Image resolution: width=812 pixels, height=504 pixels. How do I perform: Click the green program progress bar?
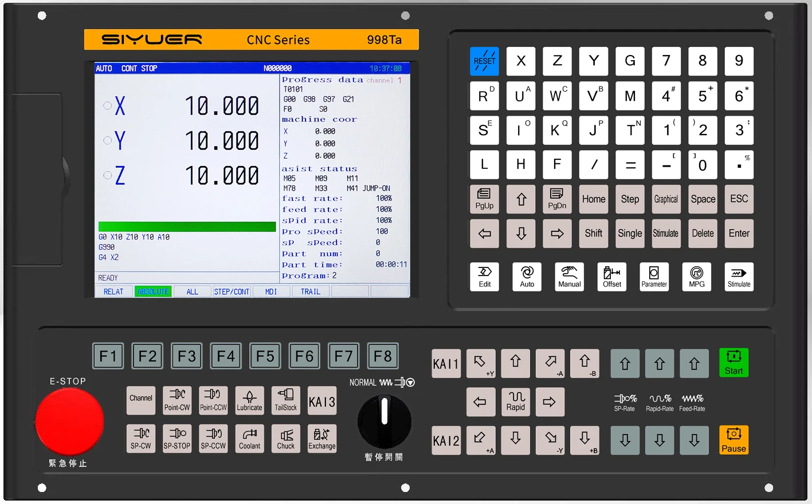187,227
